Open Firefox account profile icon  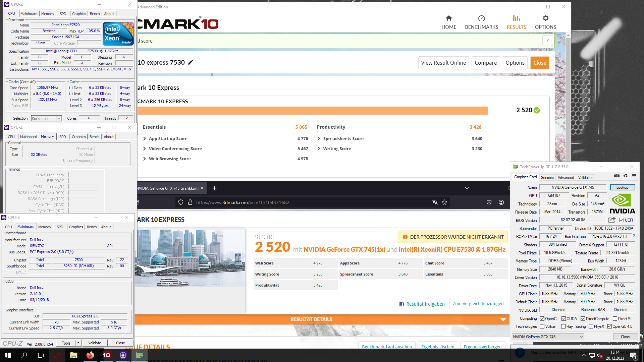pyautogui.click(x=501, y=202)
